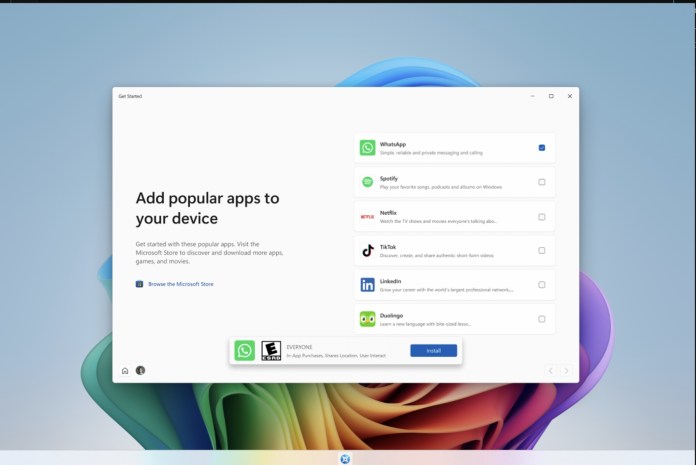Click the ESRB Everyone rating badge
Viewport: 696px width, 465px height.
pos(271,351)
